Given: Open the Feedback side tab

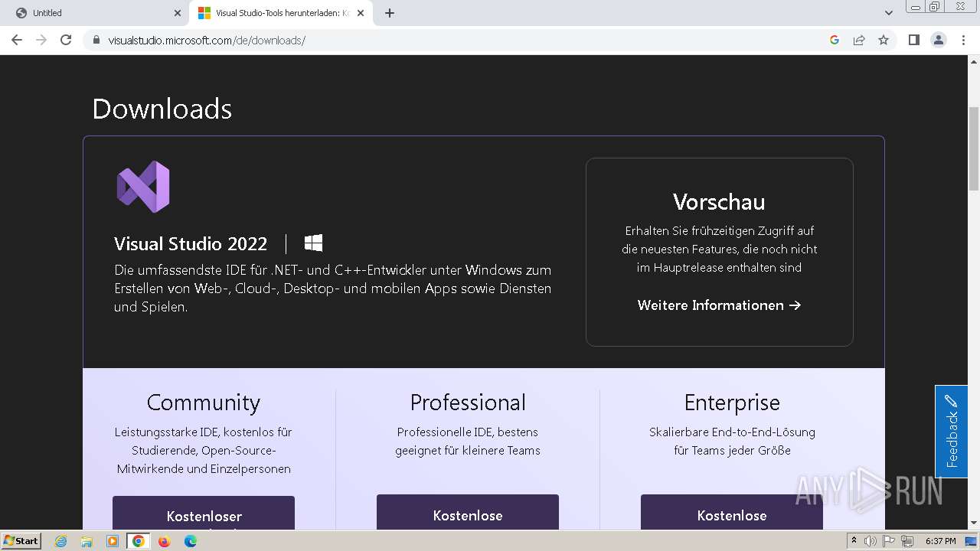Looking at the screenshot, I should [951, 432].
